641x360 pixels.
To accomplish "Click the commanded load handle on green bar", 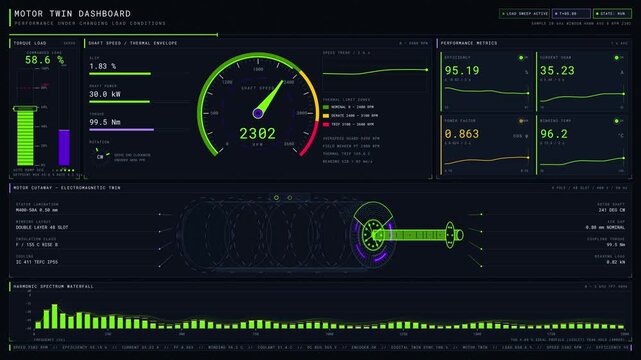I will (25, 109).
